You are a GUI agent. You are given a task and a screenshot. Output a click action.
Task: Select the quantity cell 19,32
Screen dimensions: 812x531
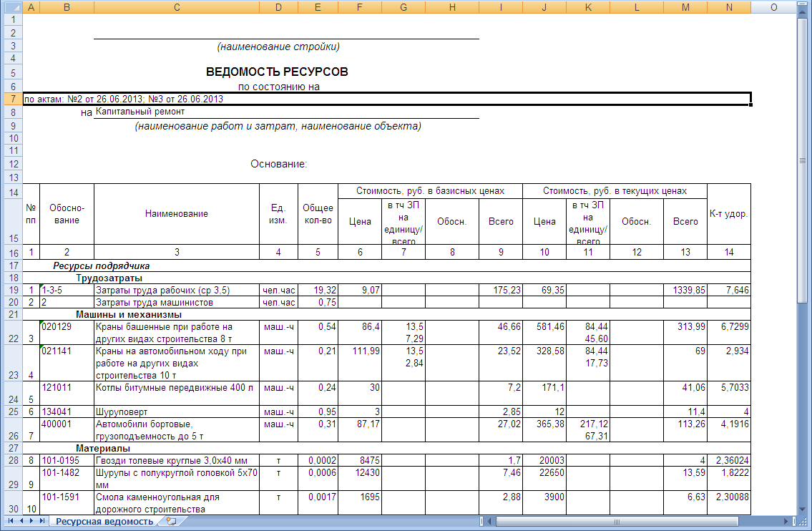318,290
